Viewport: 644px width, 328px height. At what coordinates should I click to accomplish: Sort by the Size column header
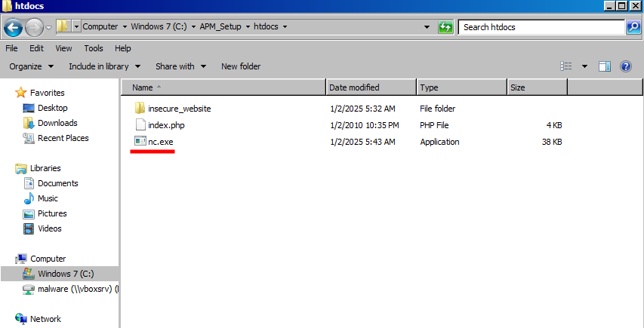(538, 87)
